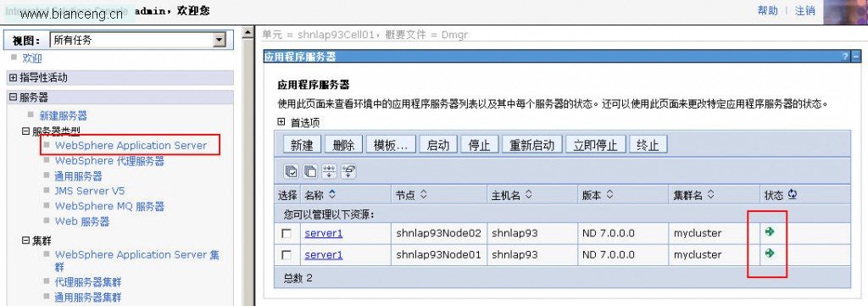868x306 pixels.
Task: Sort by 版本 column arrows
Action: [609, 195]
